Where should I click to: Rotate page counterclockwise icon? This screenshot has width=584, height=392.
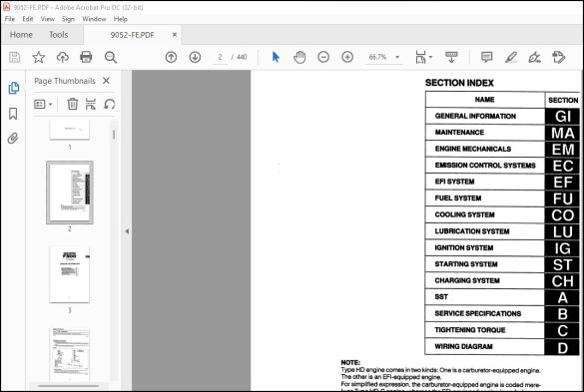pos(110,104)
